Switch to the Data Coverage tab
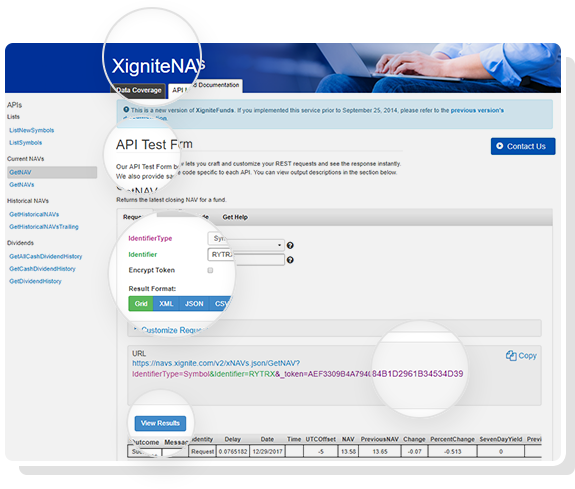Viewport: 575px width, 489px height. coord(139,90)
